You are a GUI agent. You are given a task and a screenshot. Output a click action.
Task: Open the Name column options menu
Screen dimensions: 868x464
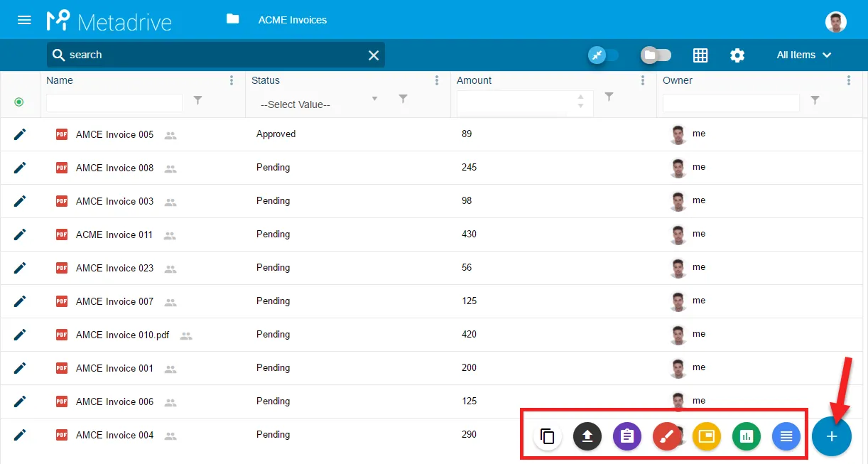(x=232, y=80)
